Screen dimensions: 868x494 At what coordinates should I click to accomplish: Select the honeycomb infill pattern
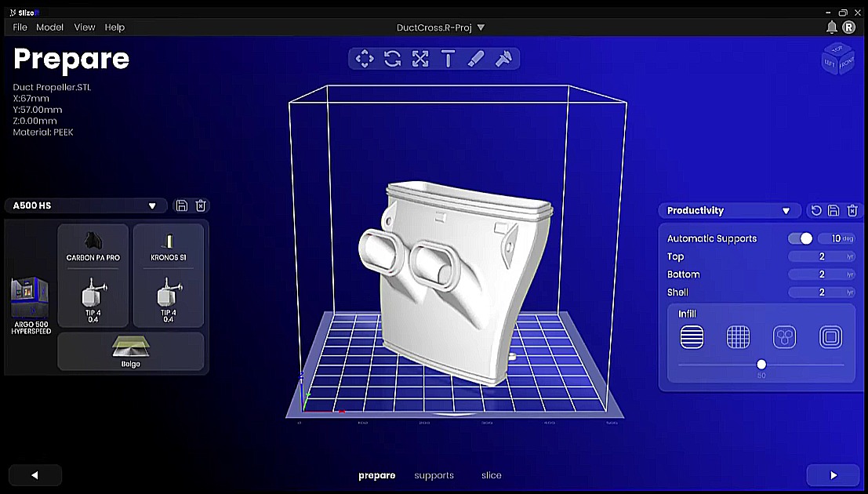click(784, 337)
